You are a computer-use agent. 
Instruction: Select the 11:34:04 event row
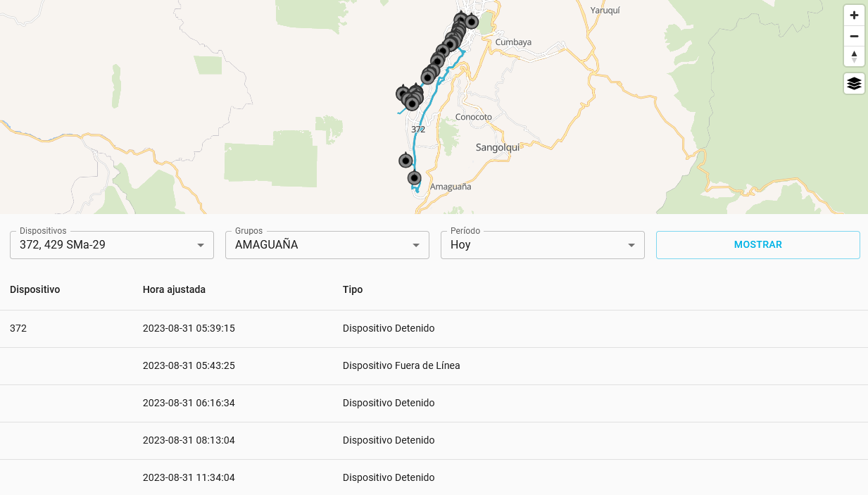[434, 477]
